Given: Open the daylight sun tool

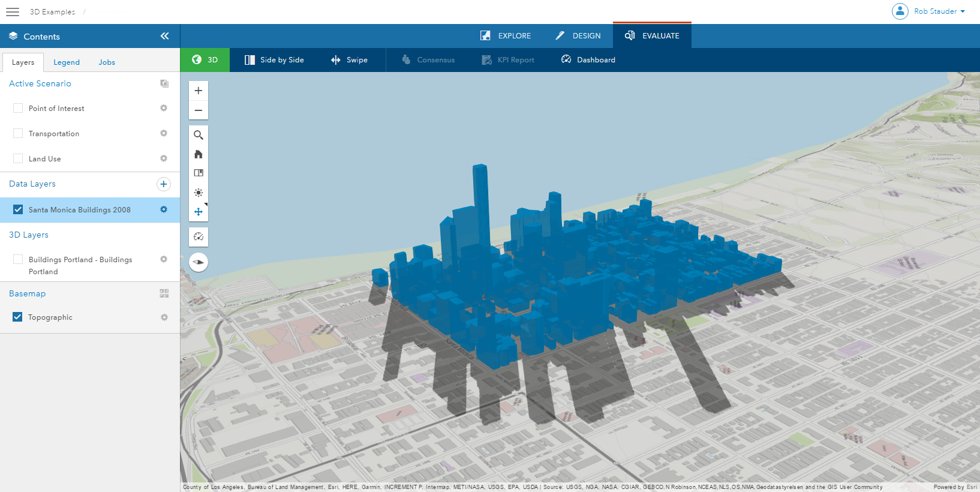Looking at the screenshot, I should click(x=199, y=193).
